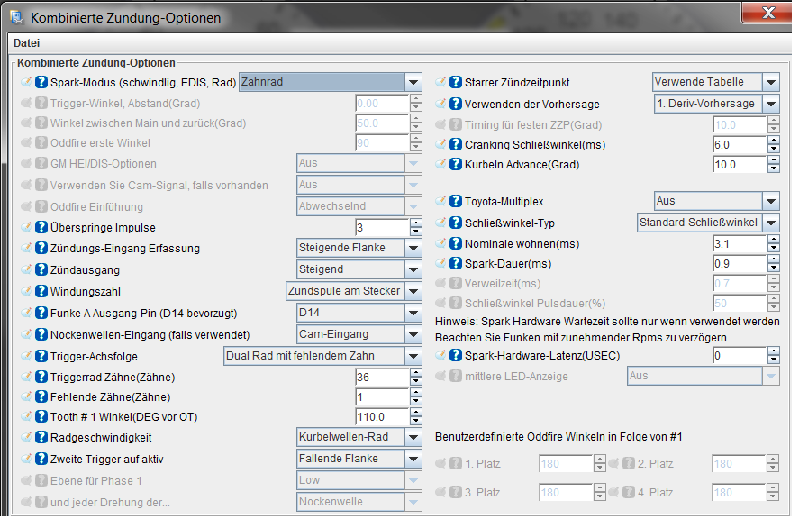
Task: Click the help icon beside Triggerrad Zähne
Action: pos(42,376)
